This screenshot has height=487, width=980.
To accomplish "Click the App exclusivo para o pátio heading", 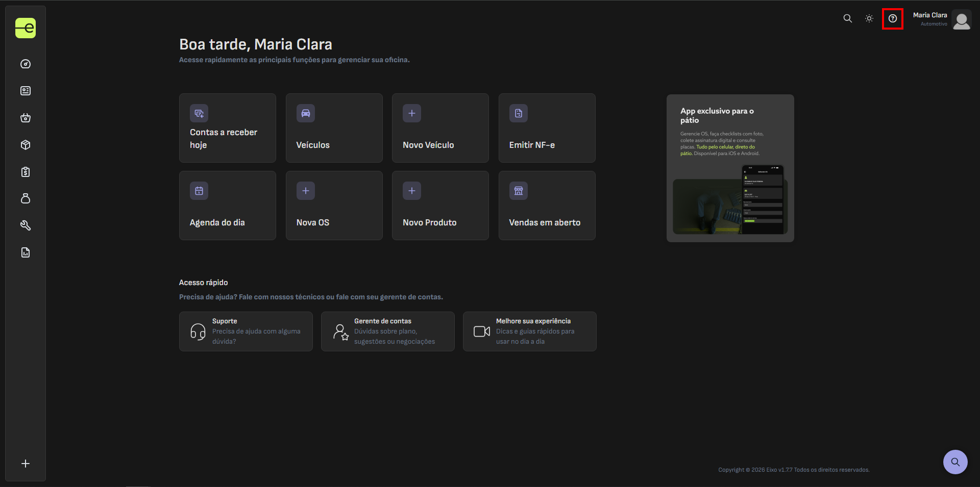I will point(717,115).
